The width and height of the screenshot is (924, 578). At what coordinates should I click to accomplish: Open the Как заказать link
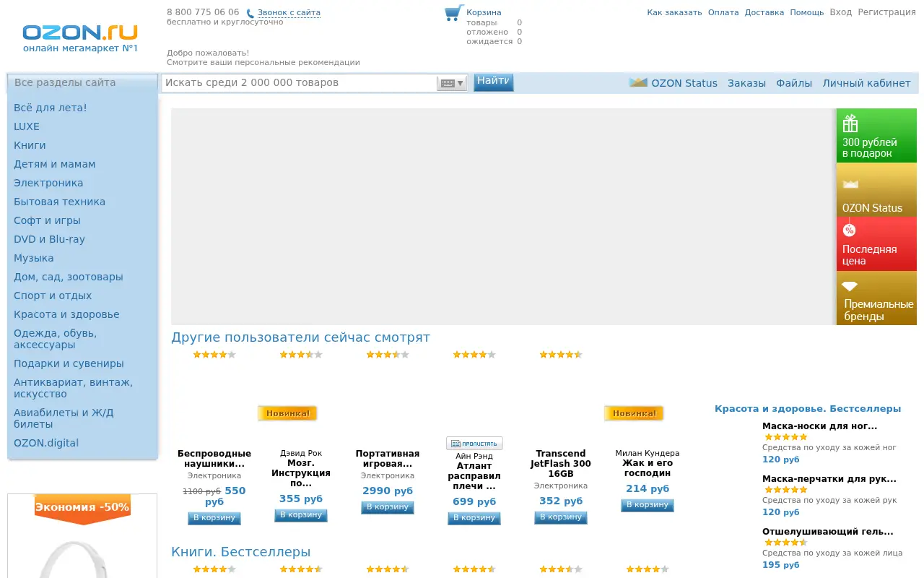tap(674, 12)
